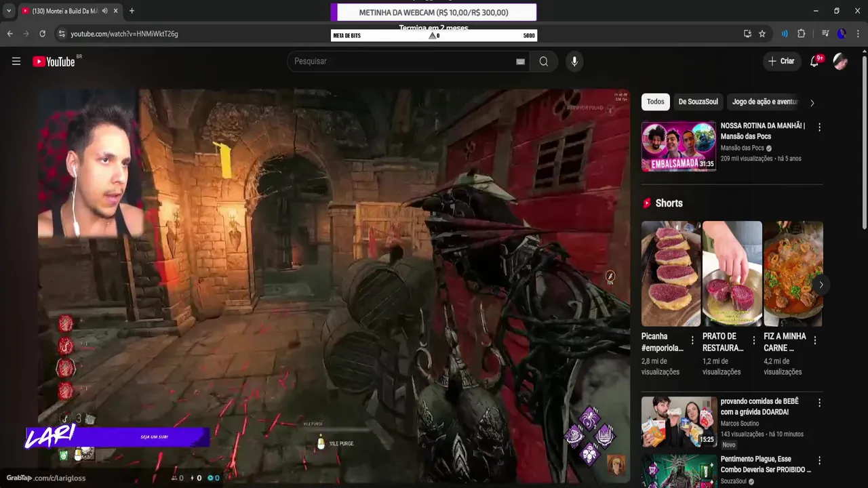Open the EMBALSAMADA video thumbnail
Image resolution: width=868 pixels, height=488 pixels.
coord(679,146)
